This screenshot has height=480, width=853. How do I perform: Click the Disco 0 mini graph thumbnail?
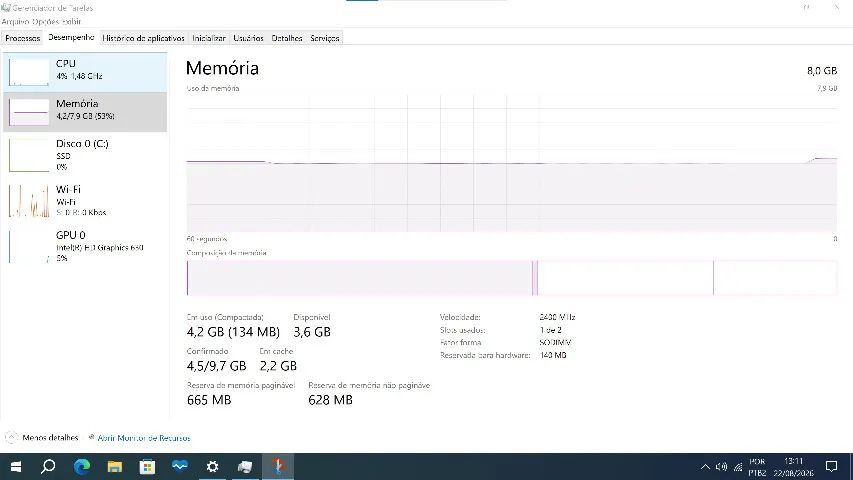point(29,155)
